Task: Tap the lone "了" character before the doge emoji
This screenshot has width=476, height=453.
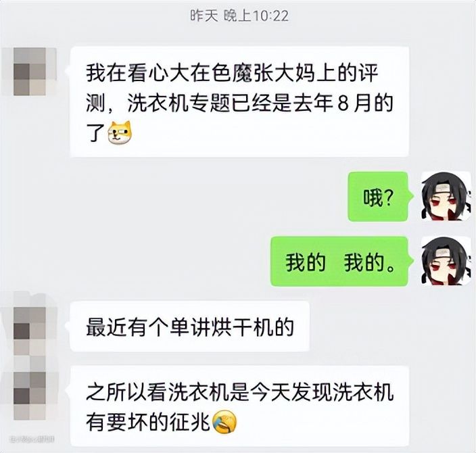Action: pos(96,133)
